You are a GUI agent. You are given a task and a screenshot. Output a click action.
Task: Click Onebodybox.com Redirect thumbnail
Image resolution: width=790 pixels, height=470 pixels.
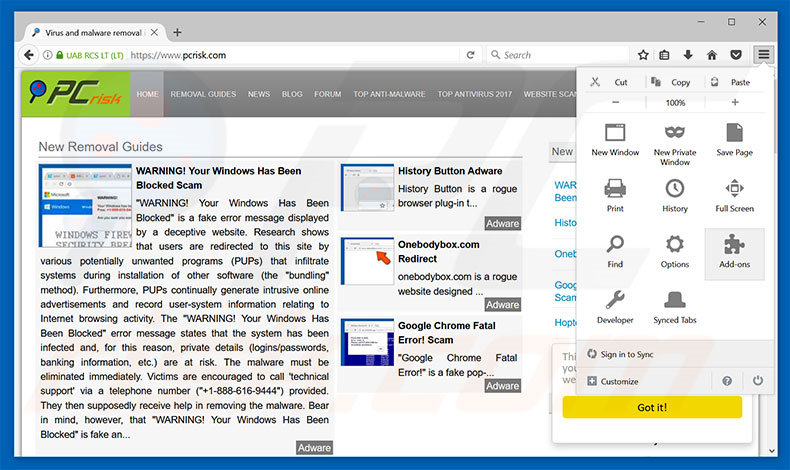[367, 261]
